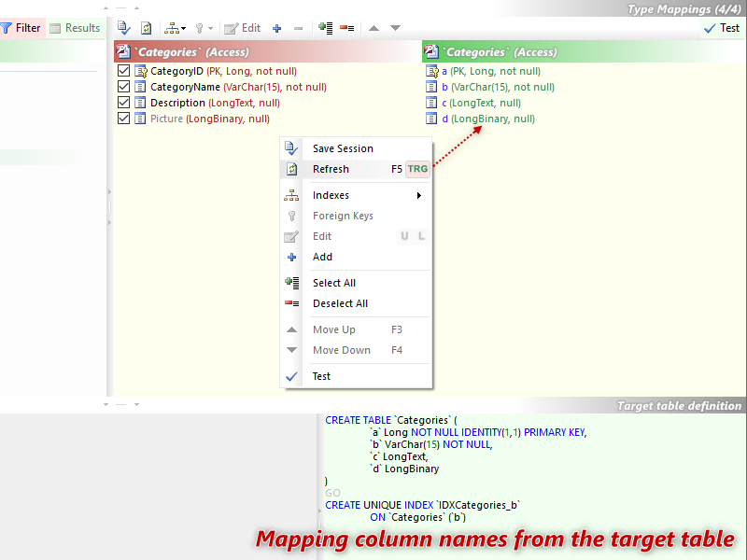Click the source Categories Access table icon

pos(123,51)
